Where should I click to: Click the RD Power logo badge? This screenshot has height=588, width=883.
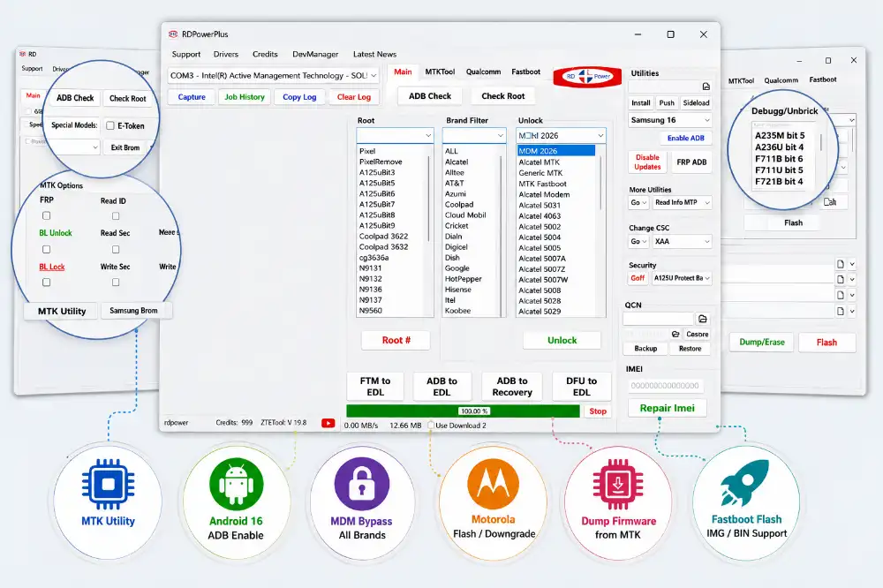click(x=587, y=76)
